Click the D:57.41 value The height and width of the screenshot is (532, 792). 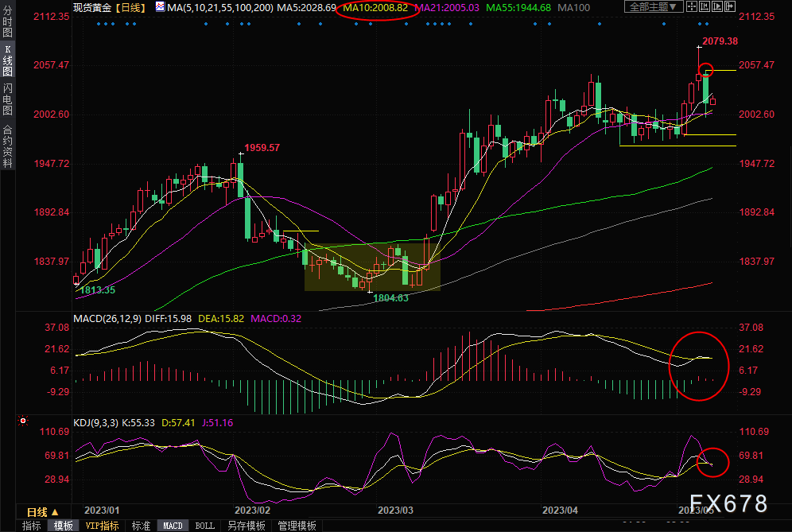click(178, 423)
